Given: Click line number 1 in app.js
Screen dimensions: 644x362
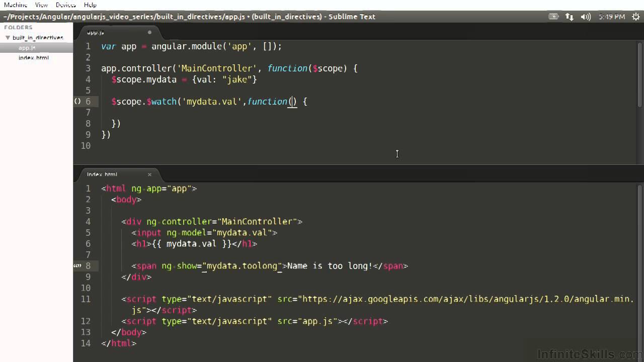Looking at the screenshot, I should [88, 46].
